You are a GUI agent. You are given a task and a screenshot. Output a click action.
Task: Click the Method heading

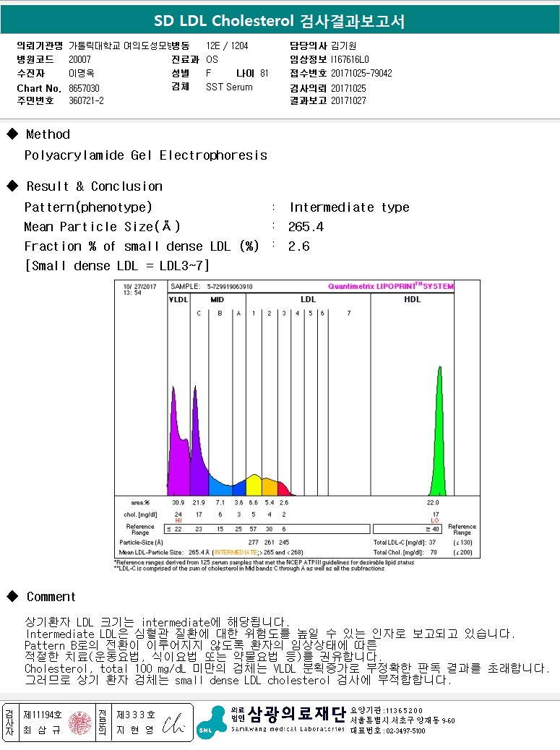[x=48, y=134]
